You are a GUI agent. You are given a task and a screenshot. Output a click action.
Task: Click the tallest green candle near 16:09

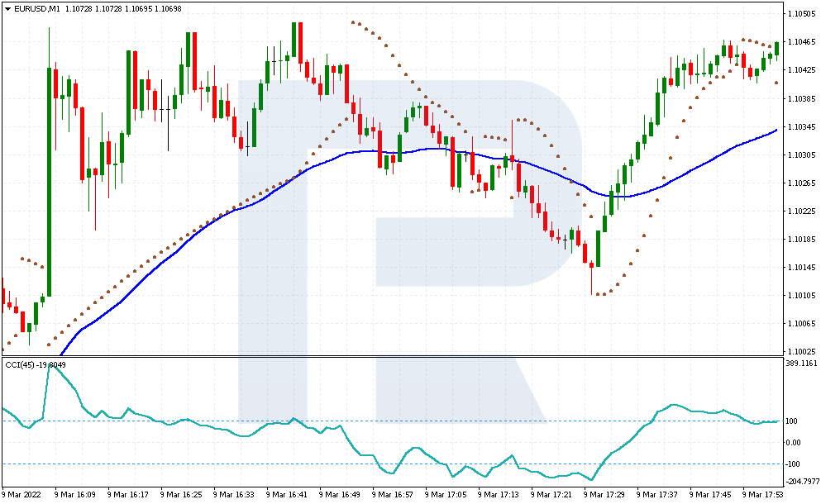click(50, 182)
